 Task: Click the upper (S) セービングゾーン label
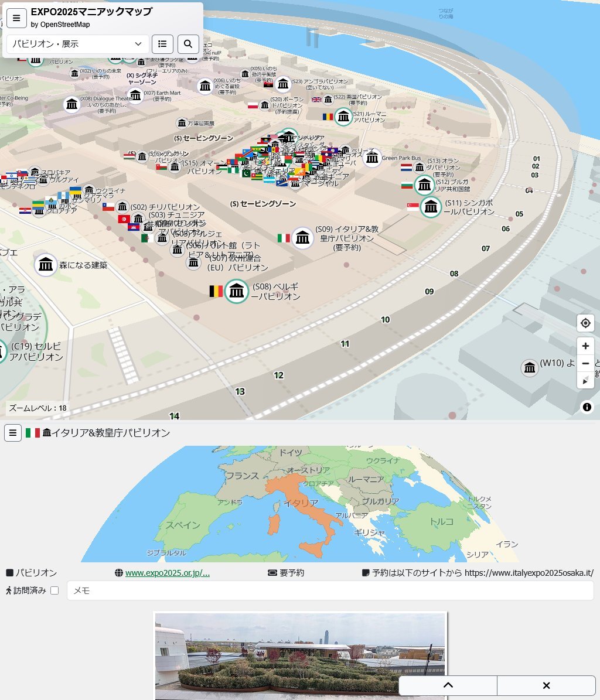pos(203,138)
